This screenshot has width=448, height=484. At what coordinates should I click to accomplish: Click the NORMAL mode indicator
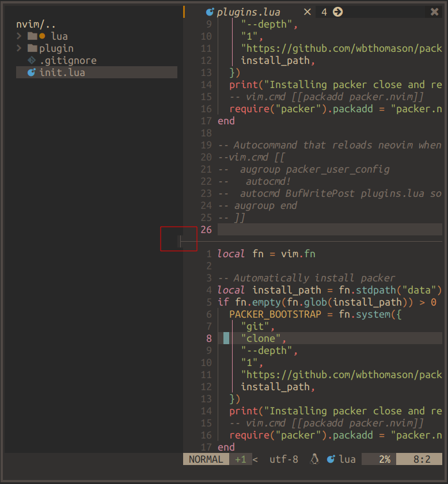(x=206, y=459)
